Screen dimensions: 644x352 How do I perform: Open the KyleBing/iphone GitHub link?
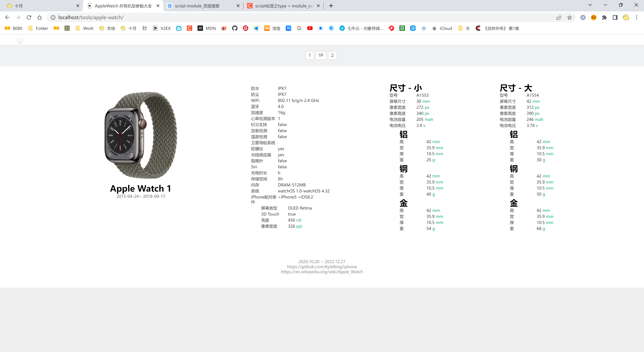point(322,267)
